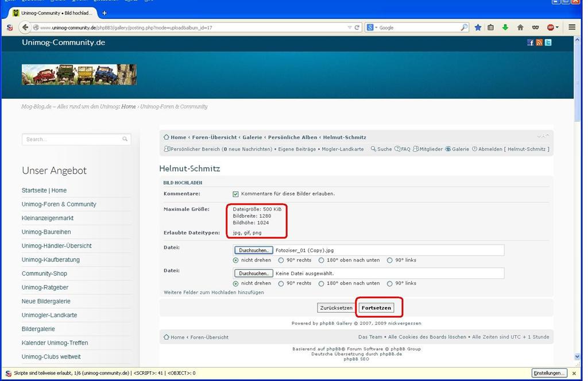Open a new tab with the plus button
This screenshot has height=381, width=588.
104,13
